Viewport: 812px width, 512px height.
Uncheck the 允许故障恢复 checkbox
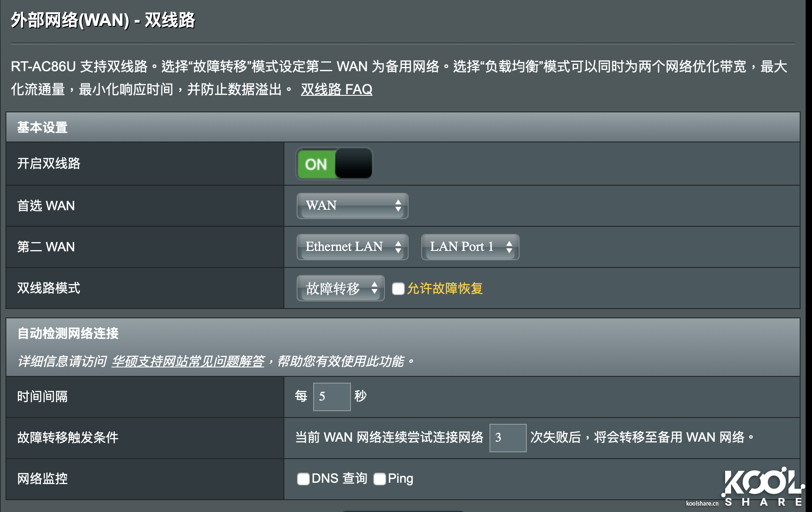point(398,289)
